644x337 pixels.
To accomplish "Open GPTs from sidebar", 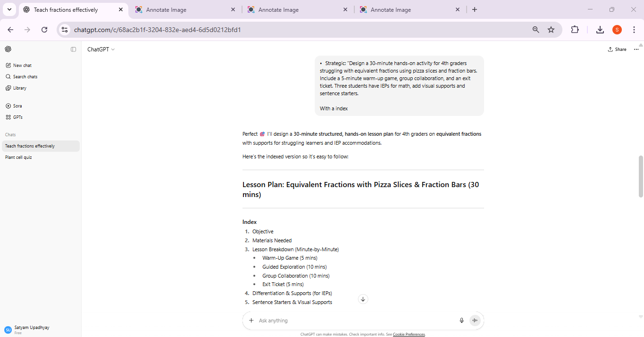I will click(x=17, y=117).
